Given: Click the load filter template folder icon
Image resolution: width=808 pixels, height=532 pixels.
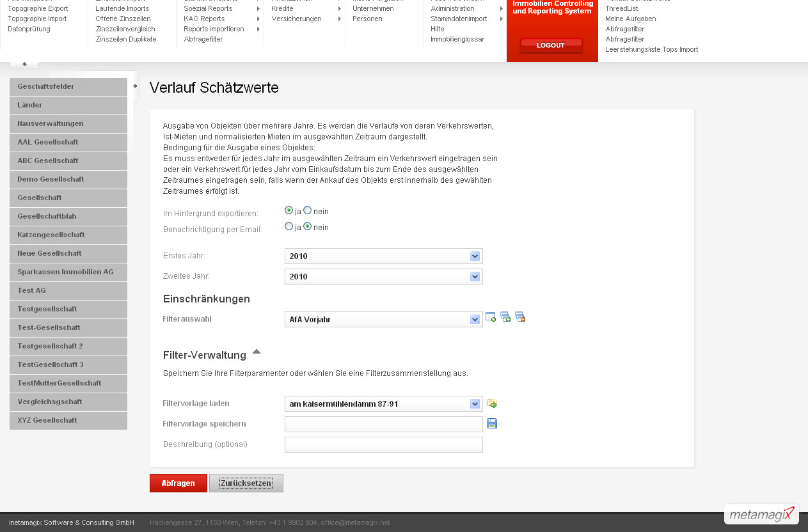Looking at the screenshot, I should pos(492,403).
